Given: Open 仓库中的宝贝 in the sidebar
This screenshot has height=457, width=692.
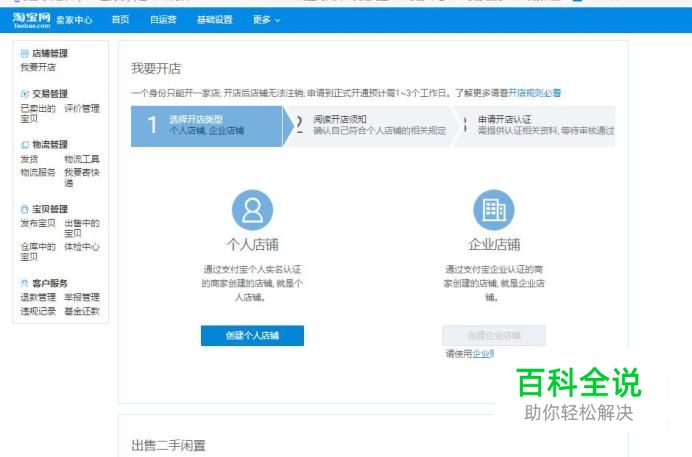Looking at the screenshot, I should click(x=38, y=251).
